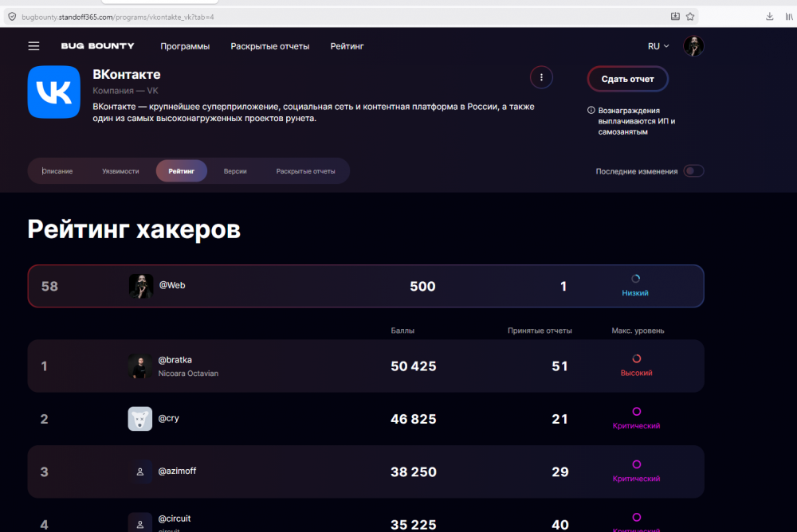Click @cry dog avatar
Screen dimensions: 797x532
click(x=139, y=419)
